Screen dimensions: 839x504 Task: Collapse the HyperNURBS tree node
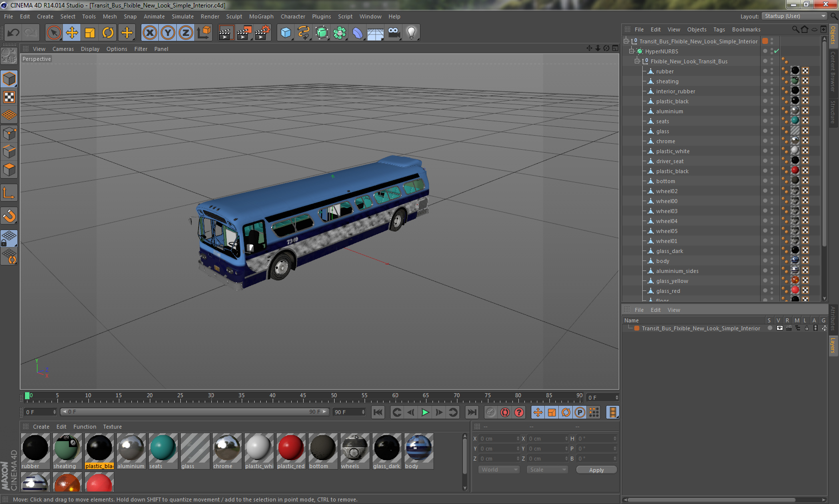coord(632,51)
